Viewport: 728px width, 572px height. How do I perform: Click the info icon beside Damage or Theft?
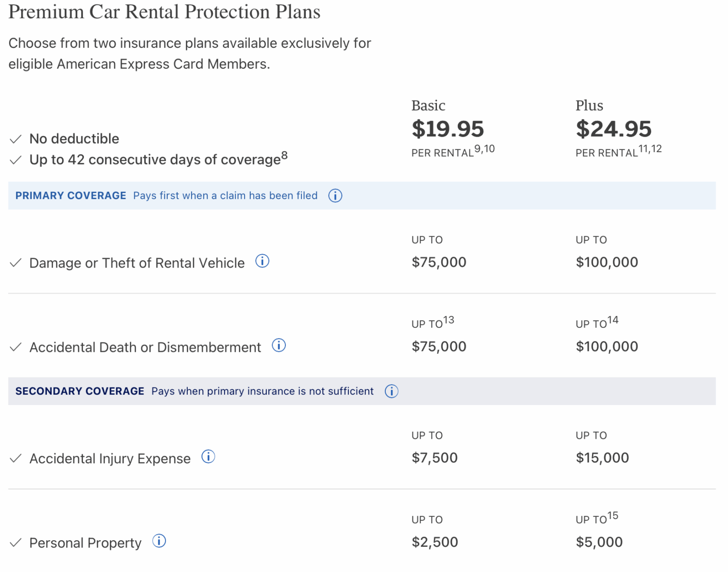(262, 261)
